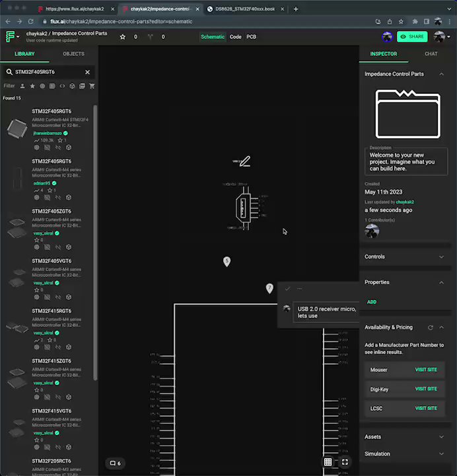Click Digi-Key VISIT SITE
Image resolution: width=457 pixels, height=476 pixels.
click(426, 389)
